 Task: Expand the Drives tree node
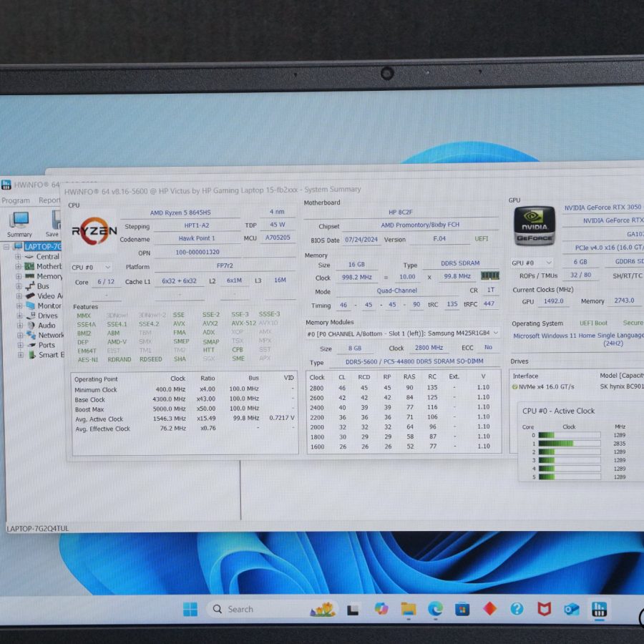(x=19, y=316)
